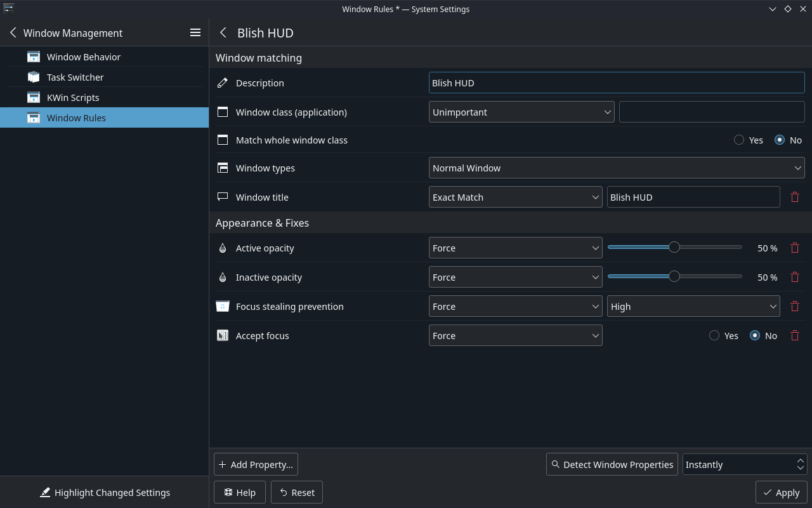Open the sidebar hamburger menu
The height and width of the screenshot is (508, 812).
pyautogui.click(x=195, y=32)
